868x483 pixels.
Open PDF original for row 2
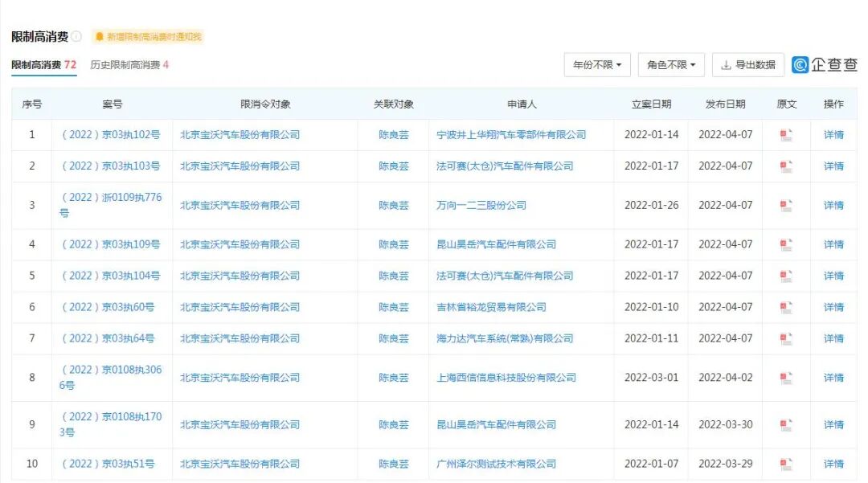tap(786, 166)
